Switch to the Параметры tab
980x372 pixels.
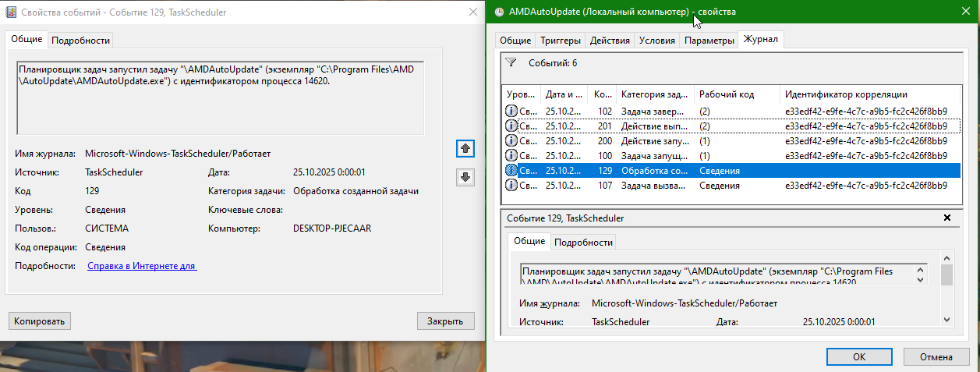point(709,40)
